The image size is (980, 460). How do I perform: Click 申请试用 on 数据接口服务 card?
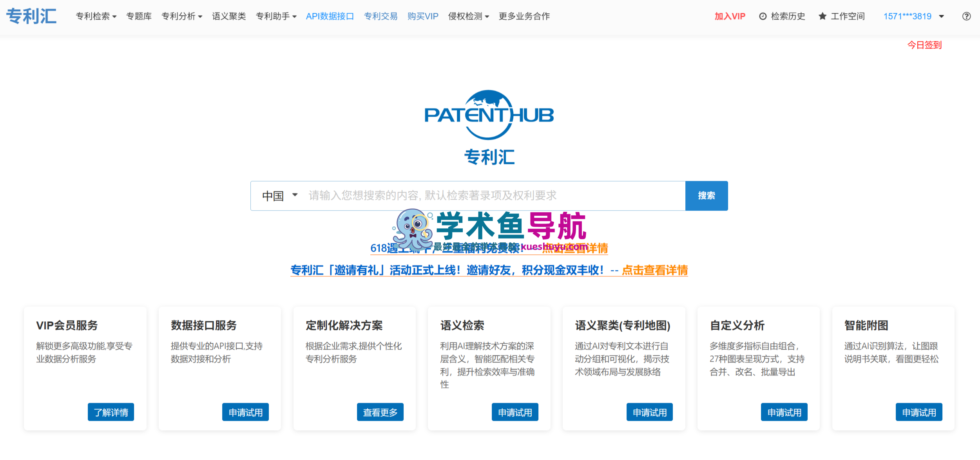[x=246, y=412]
